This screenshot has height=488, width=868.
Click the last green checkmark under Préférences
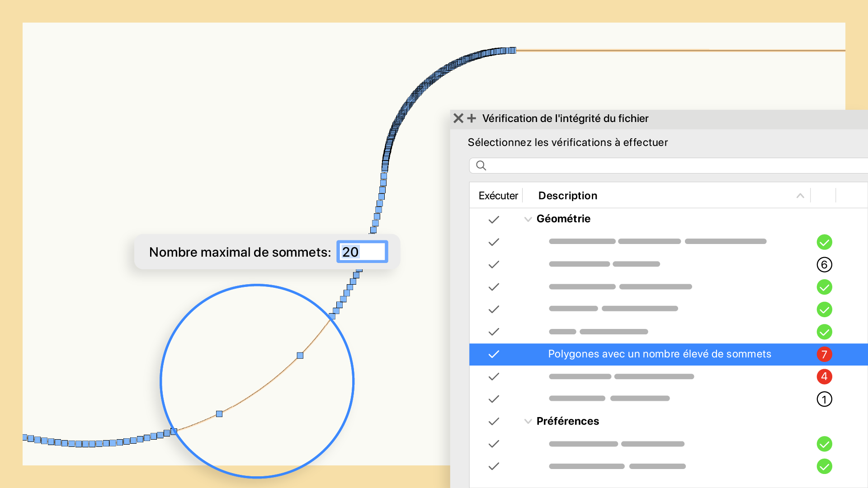824,466
